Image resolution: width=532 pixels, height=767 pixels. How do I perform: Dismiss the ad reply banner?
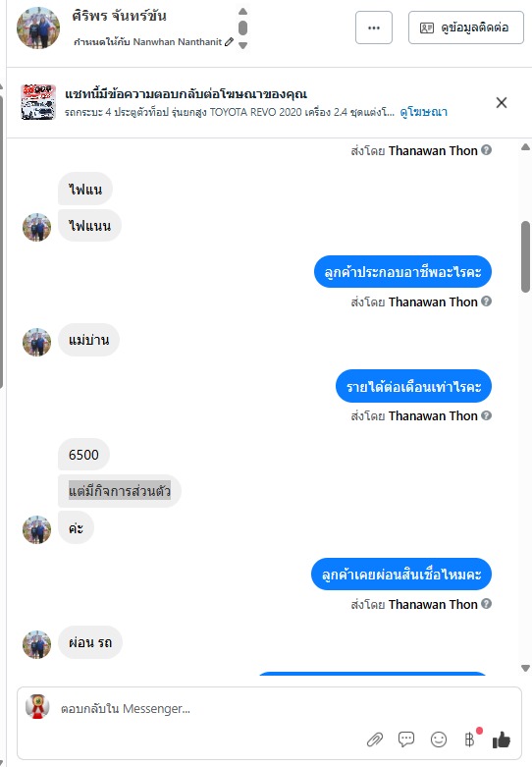coord(502,103)
